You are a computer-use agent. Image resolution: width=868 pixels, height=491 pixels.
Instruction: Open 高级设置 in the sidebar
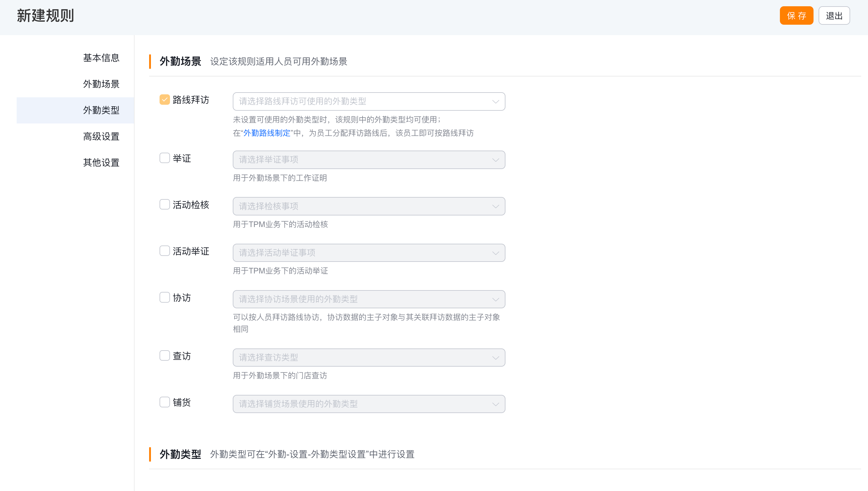click(101, 137)
